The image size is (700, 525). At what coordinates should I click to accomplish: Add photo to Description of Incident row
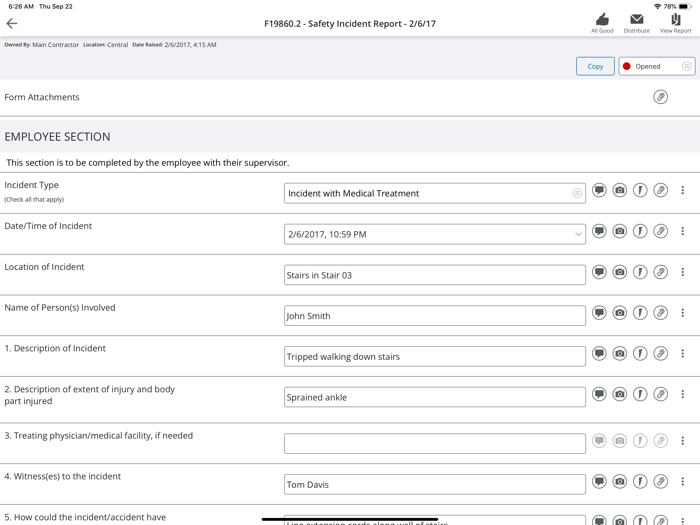point(620,353)
